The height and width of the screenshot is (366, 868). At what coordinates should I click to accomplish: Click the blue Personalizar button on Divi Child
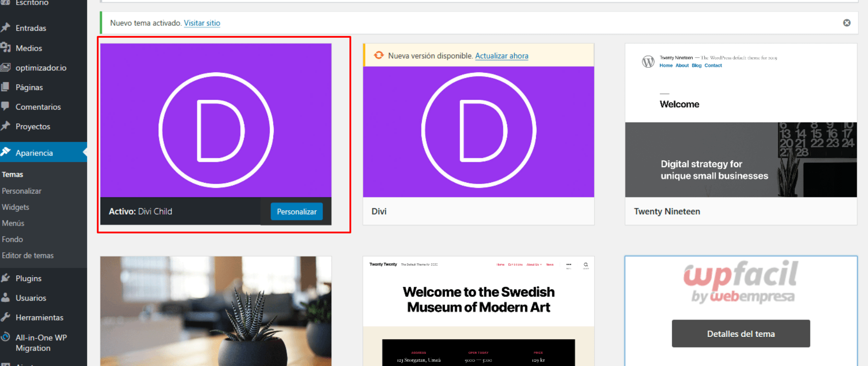[296, 211]
